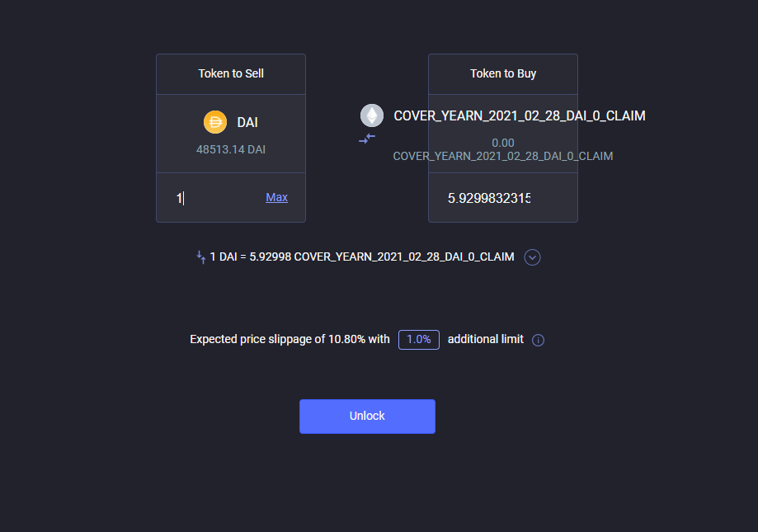The height and width of the screenshot is (532, 758).
Task: Click the 48513.14 DAI balance text
Action: click(231, 149)
